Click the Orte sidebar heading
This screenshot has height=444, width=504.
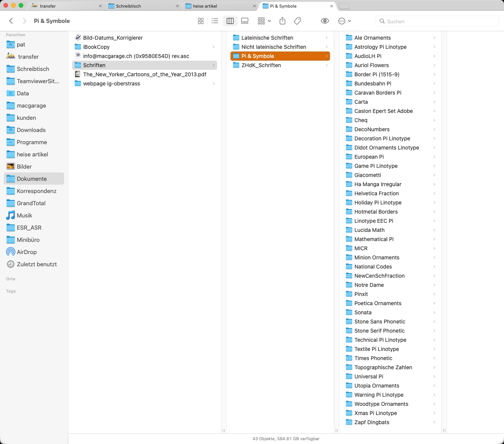coord(11,279)
